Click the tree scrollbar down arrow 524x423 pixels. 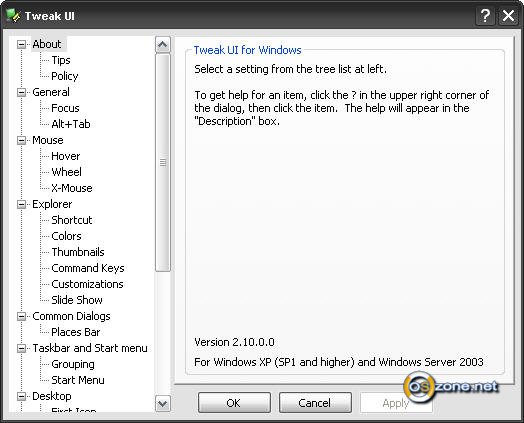[163, 404]
